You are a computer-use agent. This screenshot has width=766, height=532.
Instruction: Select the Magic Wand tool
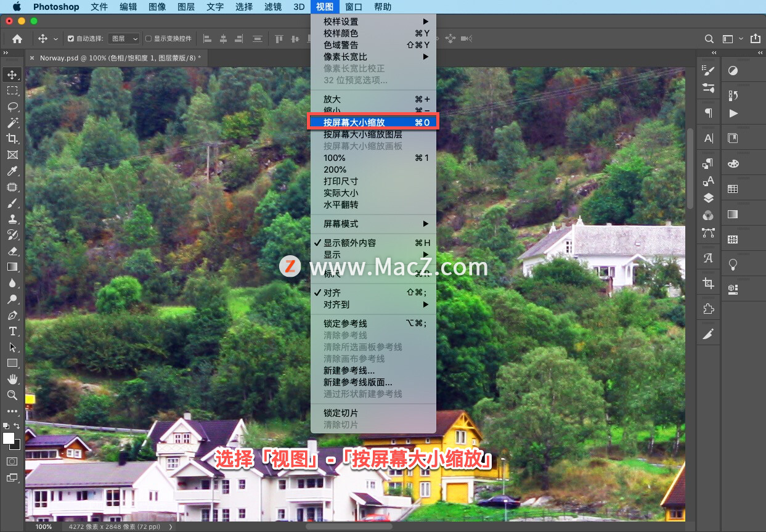pyautogui.click(x=12, y=123)
